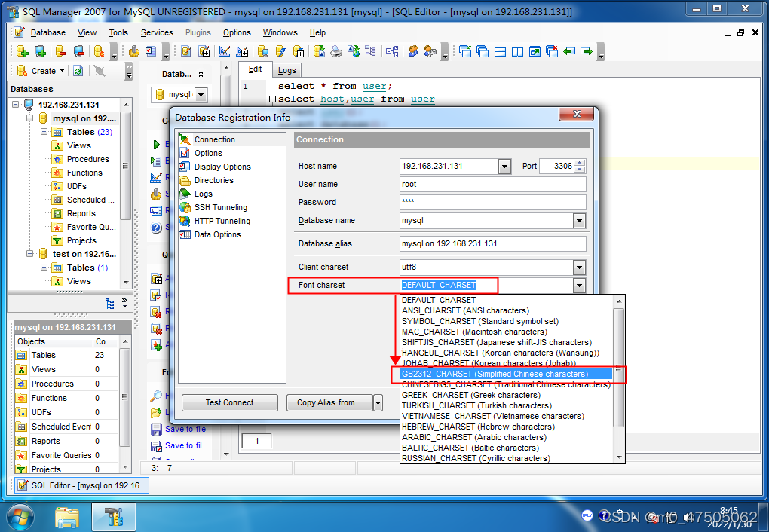Open the arrow next to Copy Alias from
This screenshot has height=532, width=769.
378,403
